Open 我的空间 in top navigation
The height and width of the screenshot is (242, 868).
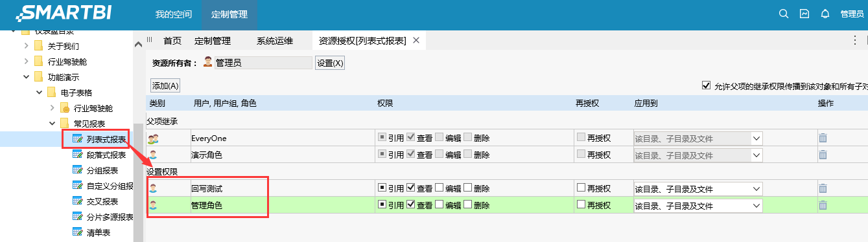click(x=174, y=14)
